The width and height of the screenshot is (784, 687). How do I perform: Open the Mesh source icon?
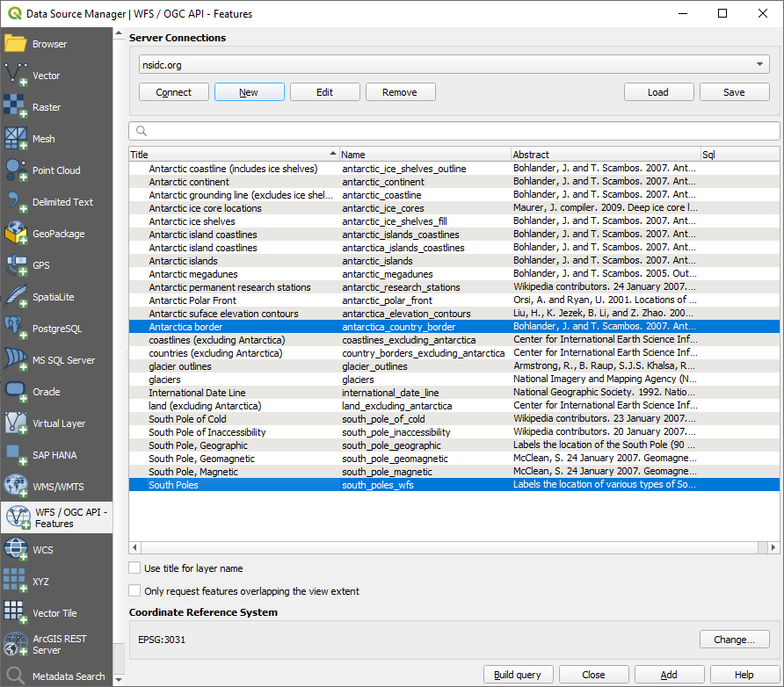point(16,139)
